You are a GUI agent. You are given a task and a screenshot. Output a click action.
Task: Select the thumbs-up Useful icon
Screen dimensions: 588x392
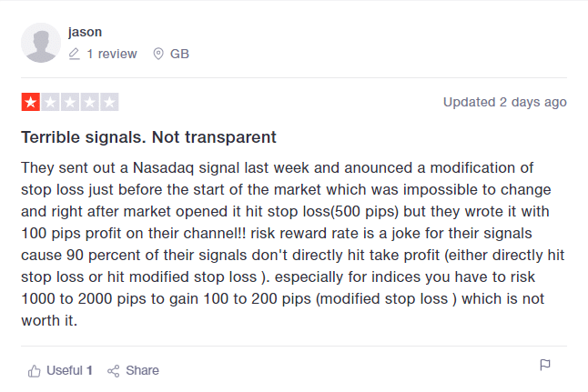click(x=34, y=371)
